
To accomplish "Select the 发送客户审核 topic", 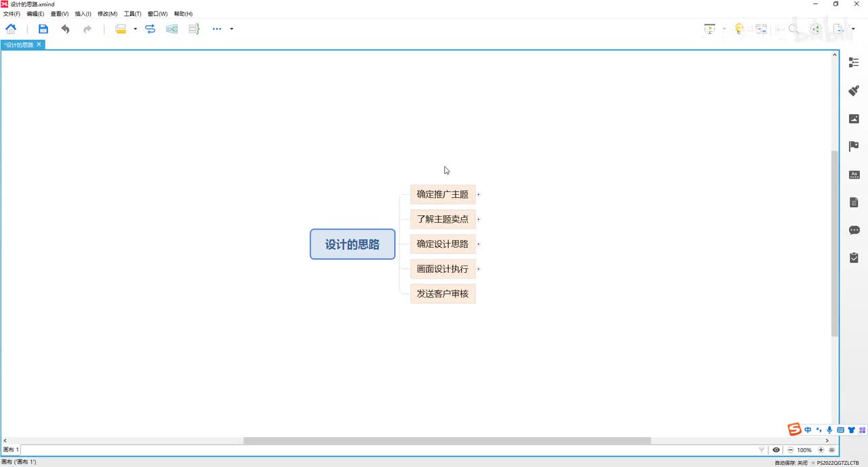I will pos(443,294).
